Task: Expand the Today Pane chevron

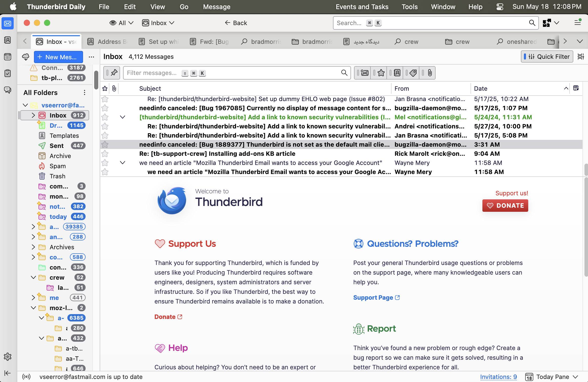Action: click(x=575, y=377)
